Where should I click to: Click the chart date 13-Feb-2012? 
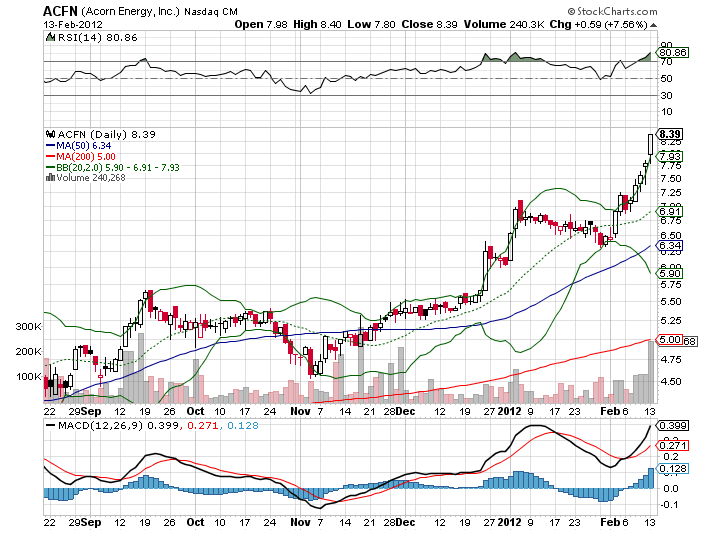pos(73,24)
